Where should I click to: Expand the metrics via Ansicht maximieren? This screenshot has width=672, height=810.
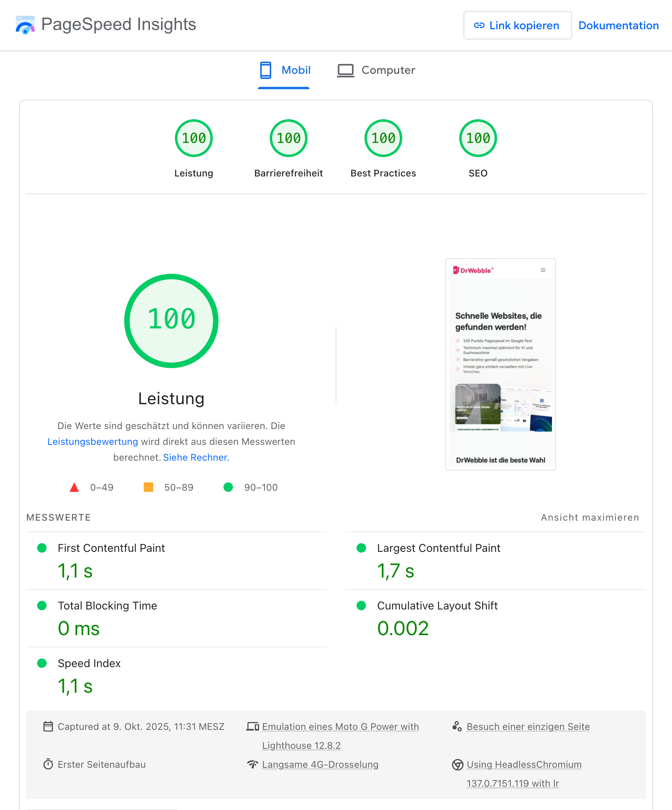(x=589, y=517)
